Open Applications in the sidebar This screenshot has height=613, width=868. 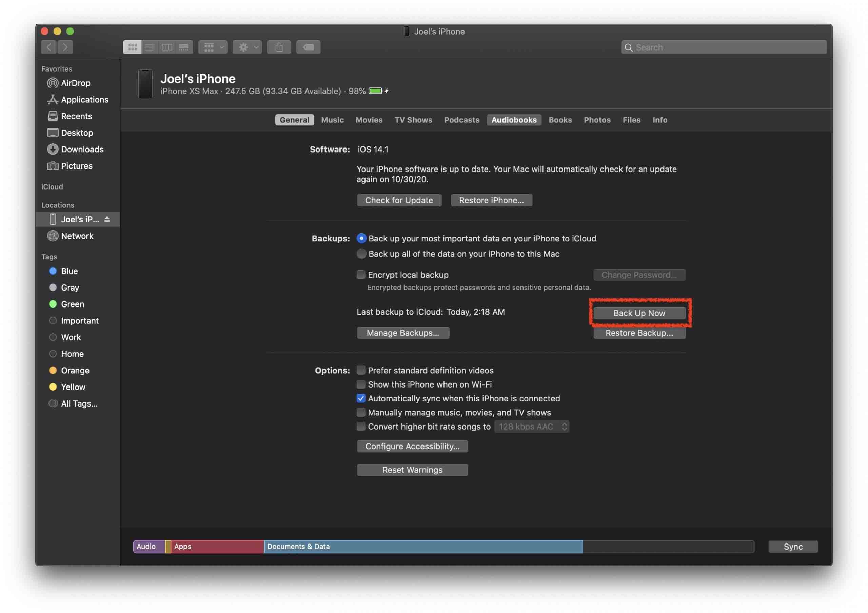[78, 100]
